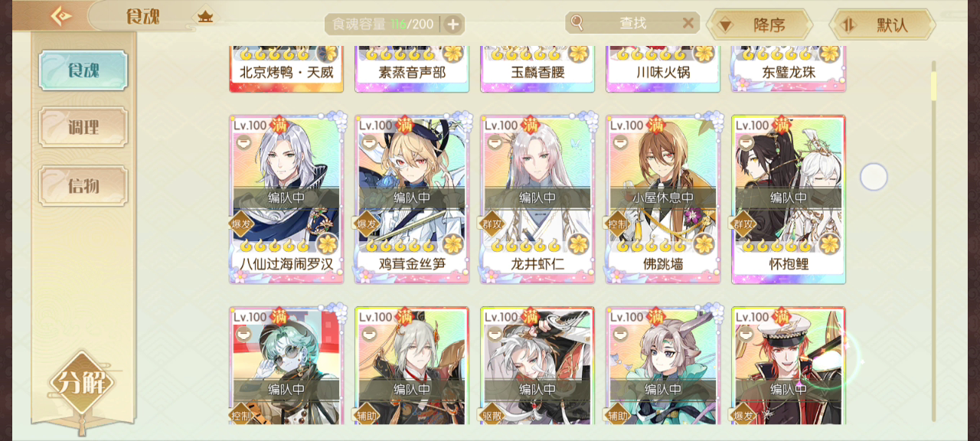The width and height of the screenshot is (980, 441).
Task: Toggle the minus marker on 怀抱鲤 card
Action: tap(745, 142)
